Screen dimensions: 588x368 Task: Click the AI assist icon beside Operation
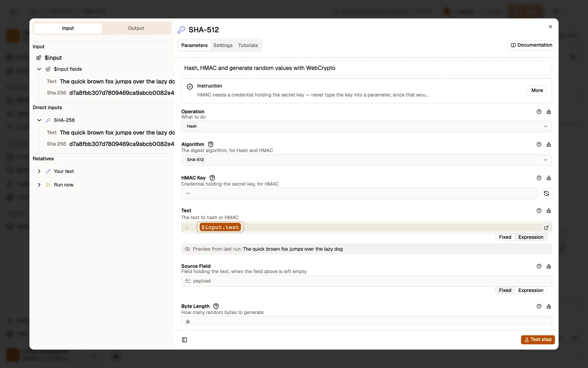549,112
